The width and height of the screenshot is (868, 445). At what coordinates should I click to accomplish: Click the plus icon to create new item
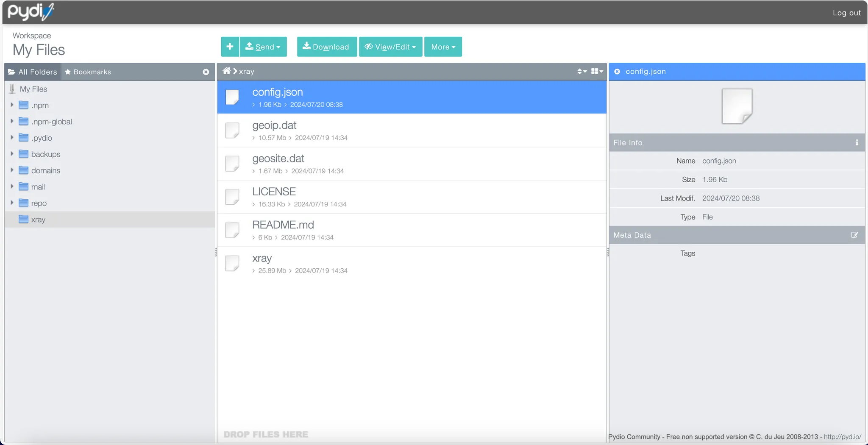[230, 47]
